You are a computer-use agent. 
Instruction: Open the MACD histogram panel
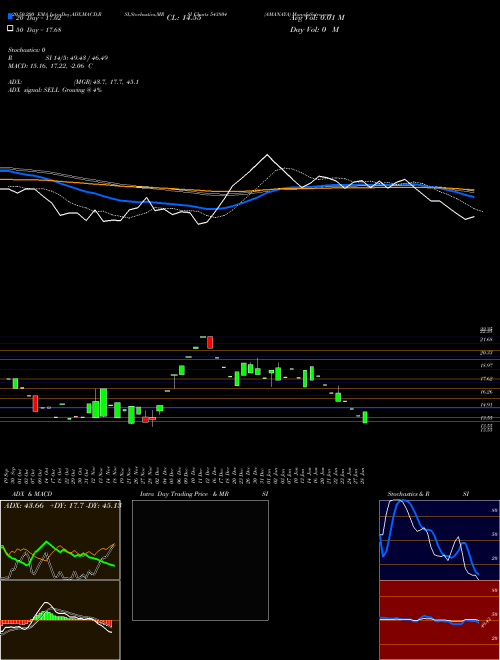tap(60, 620)
